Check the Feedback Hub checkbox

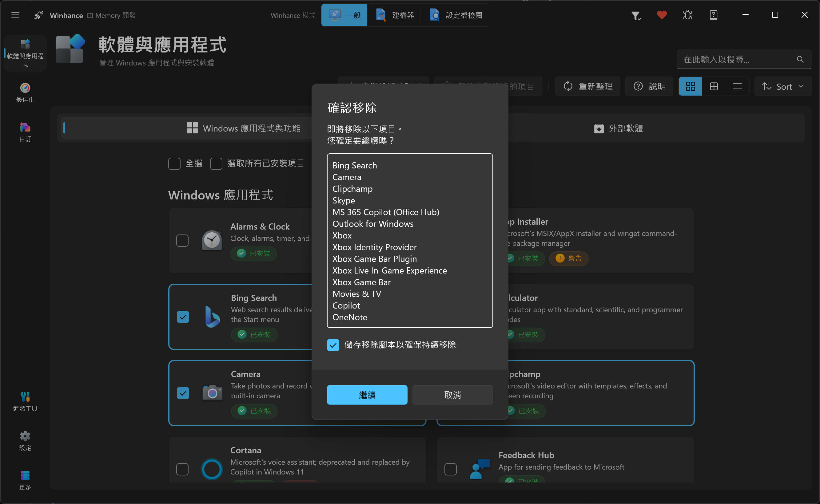(x=450, y=469)
